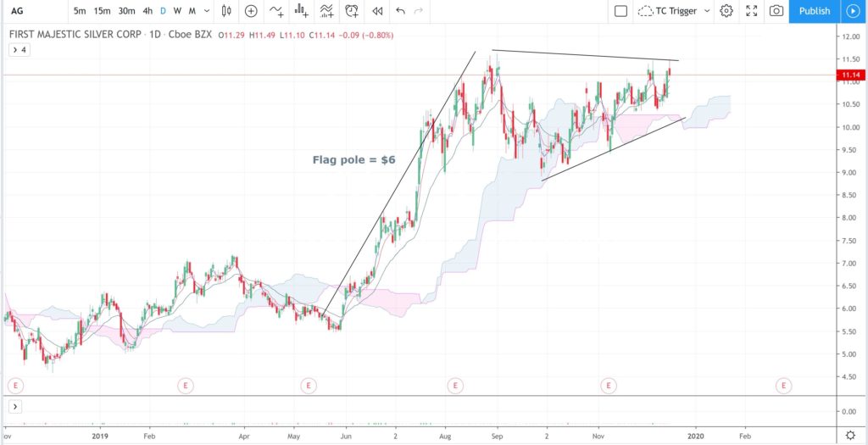The height and width of the screenshot is (445, 868).
Task: Click the earnings E marker near March
Action: pyautogui.click(x=185, y=385)
